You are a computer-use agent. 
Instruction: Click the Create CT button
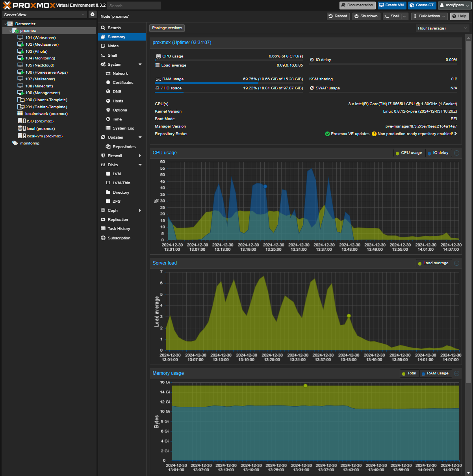point(422,5)
